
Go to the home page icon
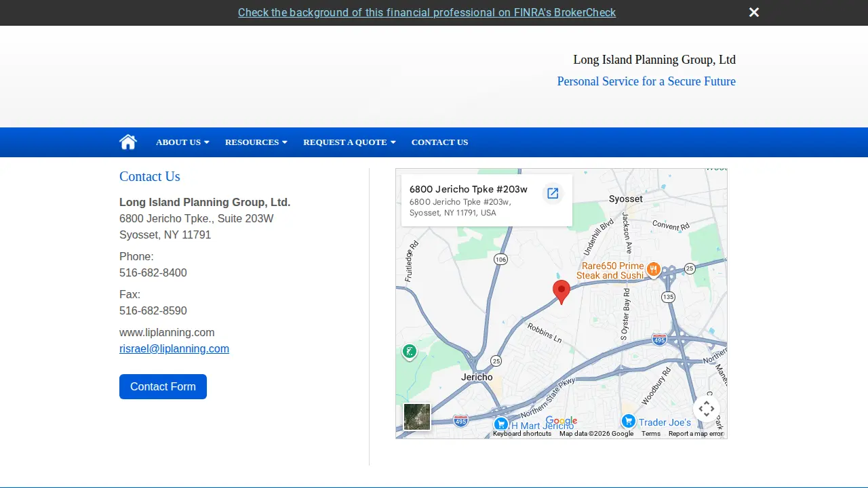(128, 142)
